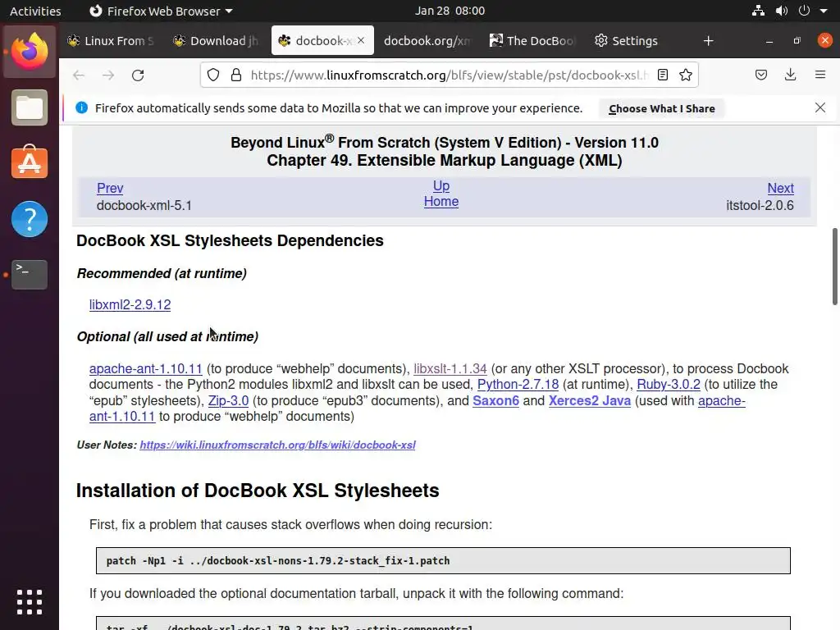
Task: Follow the Next navigation link
Action: [781, 188]
